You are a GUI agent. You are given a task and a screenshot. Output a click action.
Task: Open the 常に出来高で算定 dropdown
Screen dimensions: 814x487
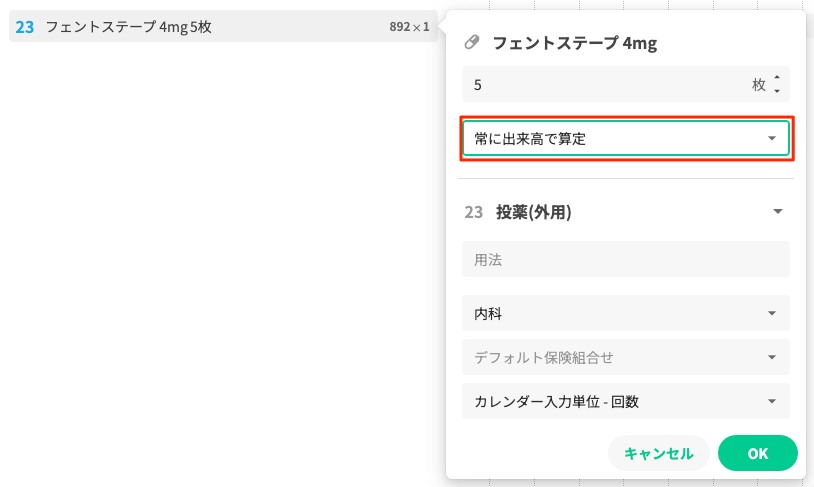(626, 139)
